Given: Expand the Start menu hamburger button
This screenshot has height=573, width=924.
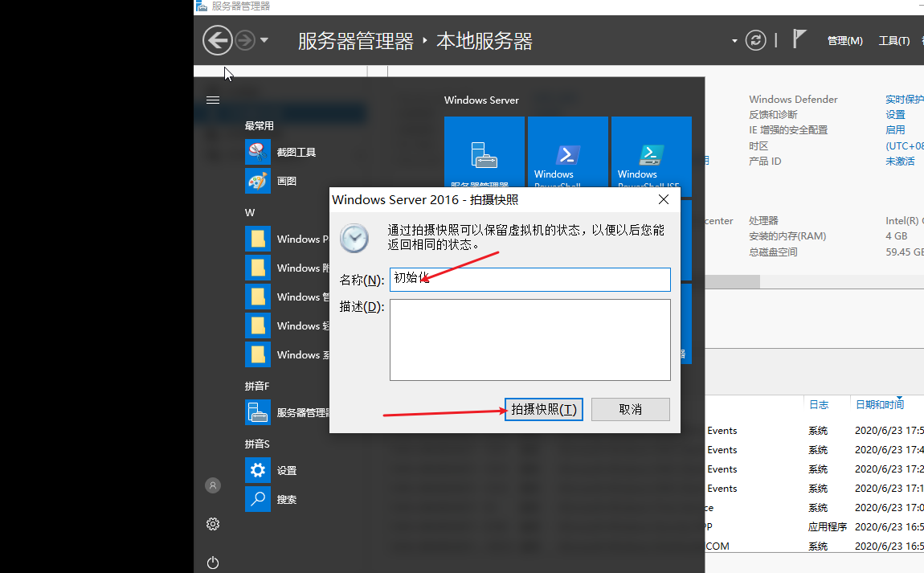Looking at the screenshot, I should [213, 100].
